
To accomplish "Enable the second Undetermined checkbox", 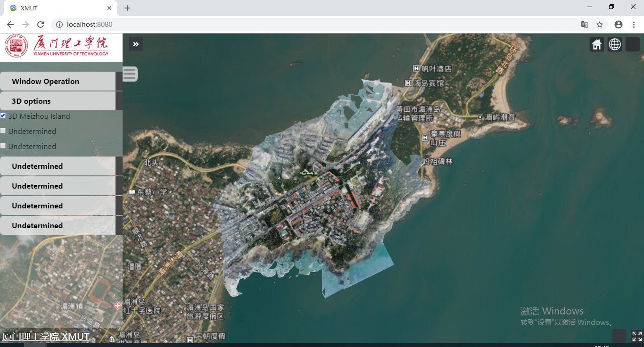I will [x=3, y=146].
